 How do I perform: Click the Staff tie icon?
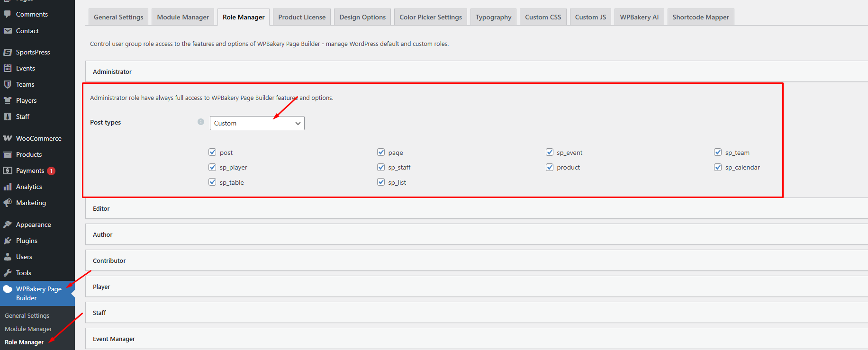pos(8,117)
